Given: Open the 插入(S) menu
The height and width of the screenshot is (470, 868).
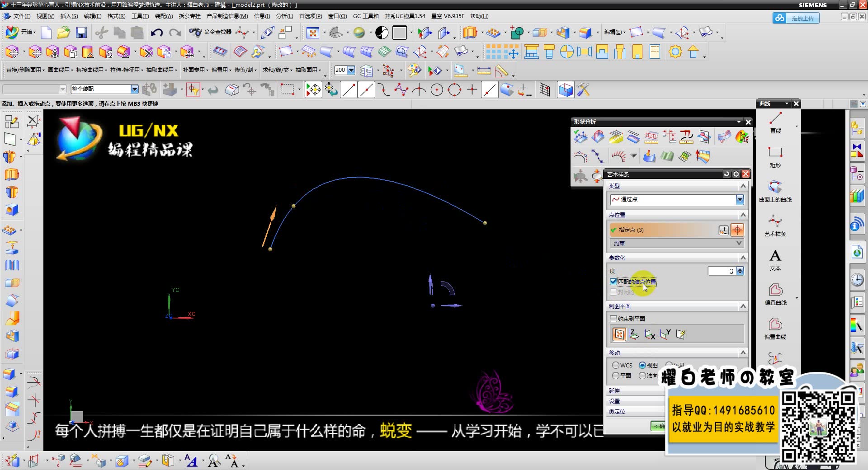Looking at the screenshot, I should tap(69, 16).
